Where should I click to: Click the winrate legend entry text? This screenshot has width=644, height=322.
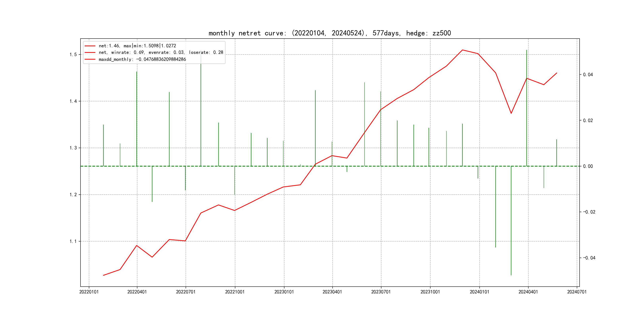(161, 52)
